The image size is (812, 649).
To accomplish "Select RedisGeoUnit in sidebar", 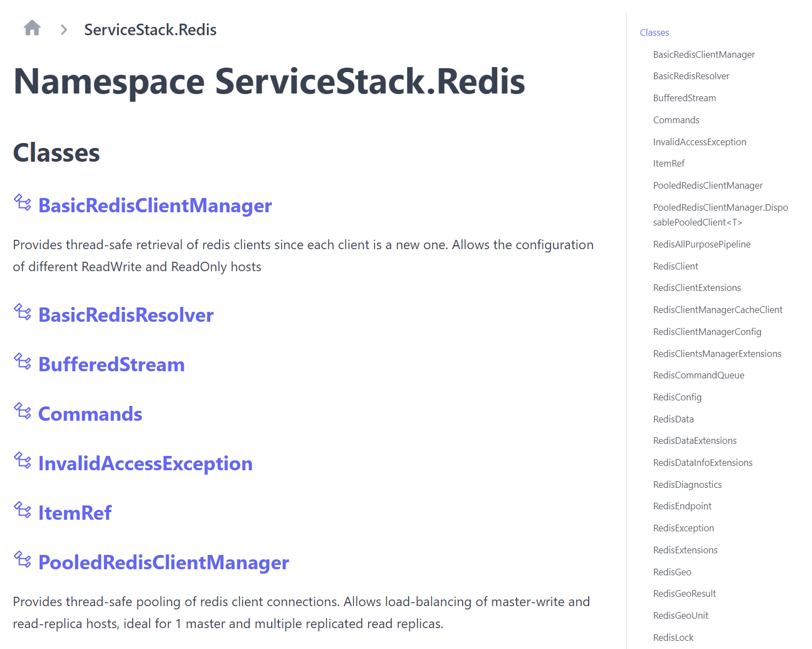I will [681, 615].
